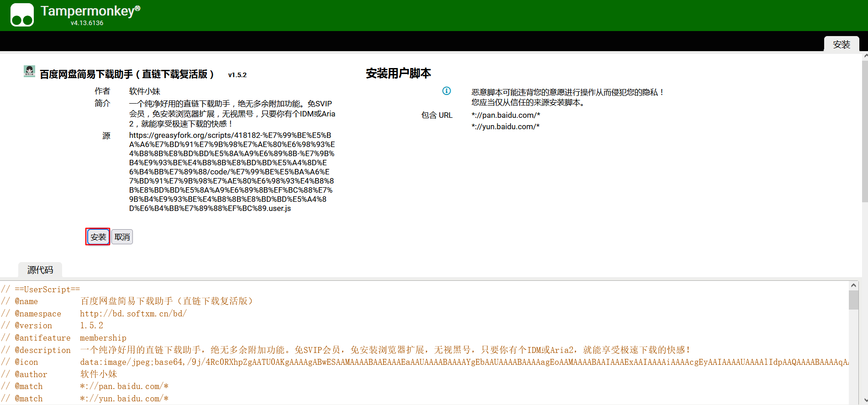Click the @match yun.baidu.com code line

click(85, 398)
